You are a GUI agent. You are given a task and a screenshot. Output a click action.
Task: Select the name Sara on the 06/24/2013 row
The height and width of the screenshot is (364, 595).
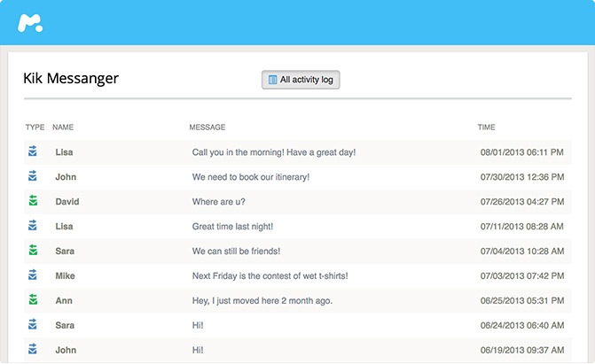(65, 325)
